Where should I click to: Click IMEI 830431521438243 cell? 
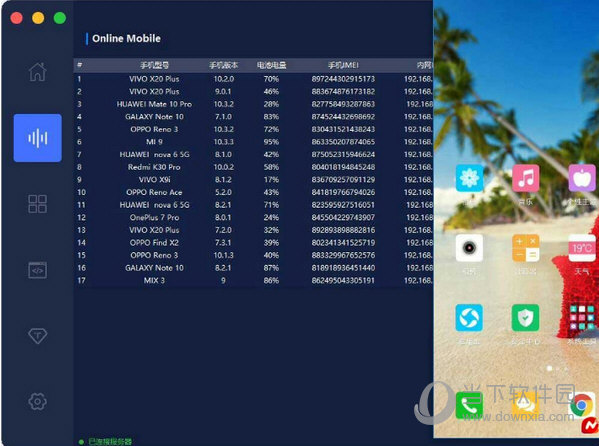click(343, 129)
